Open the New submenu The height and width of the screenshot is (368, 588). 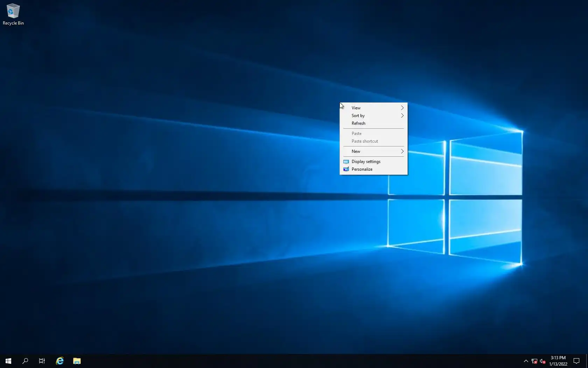373,151
